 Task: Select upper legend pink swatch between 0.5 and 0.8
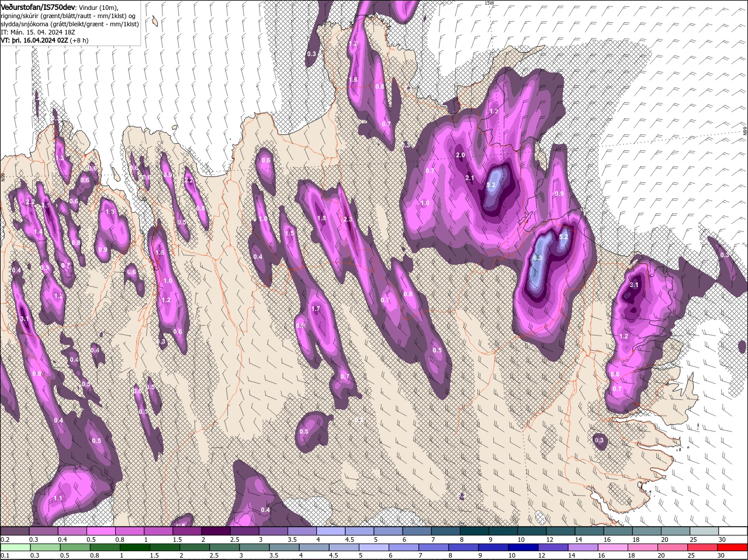point(101,531)
